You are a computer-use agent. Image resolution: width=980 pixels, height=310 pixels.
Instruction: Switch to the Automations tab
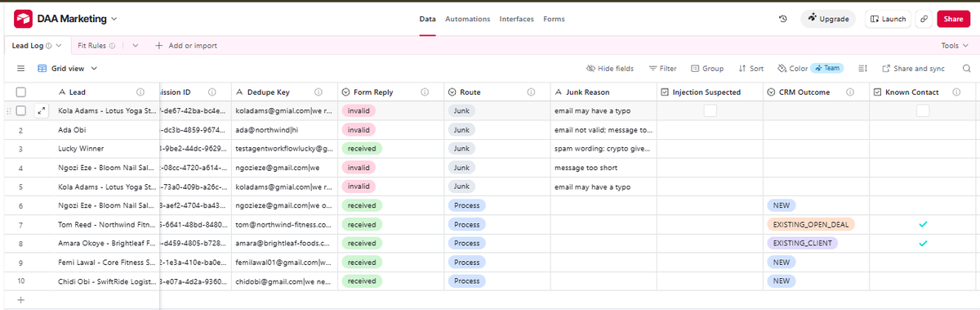(467, 19)
